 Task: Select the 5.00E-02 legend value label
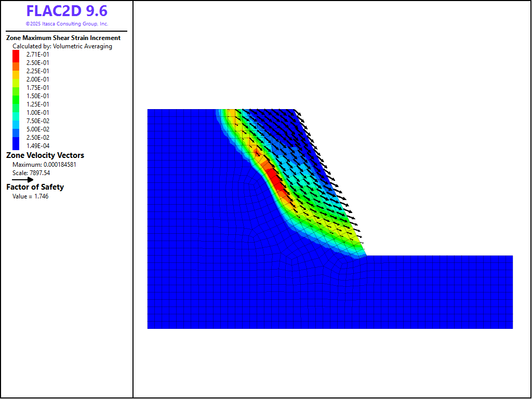pyautogui.click(x=38, y=129)
